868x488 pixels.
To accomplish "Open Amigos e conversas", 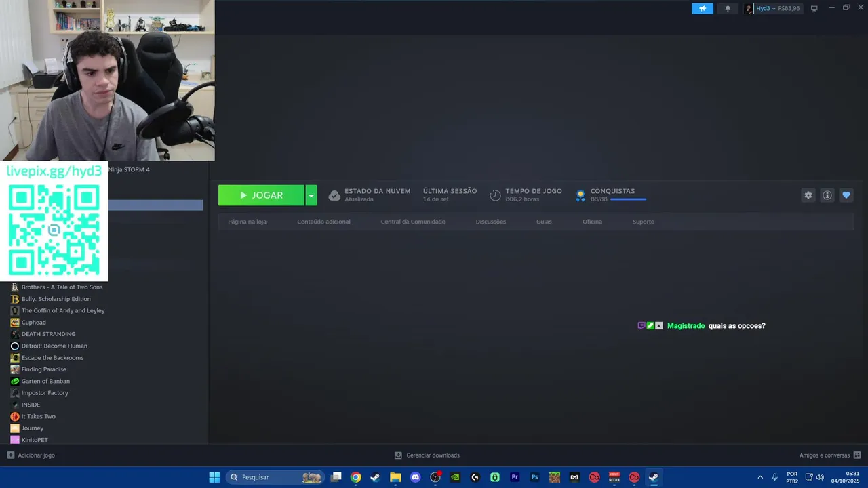I will (830, 455).
